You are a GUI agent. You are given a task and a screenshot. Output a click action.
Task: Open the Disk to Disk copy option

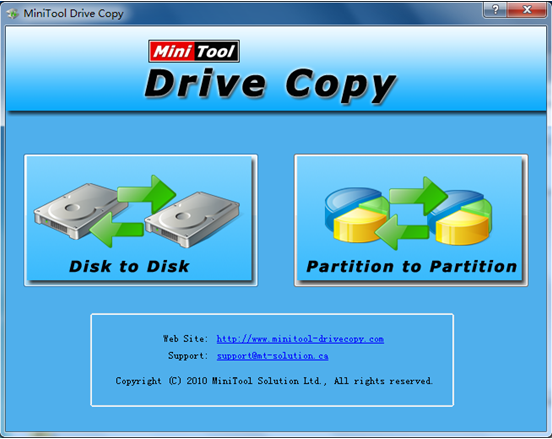140,220
